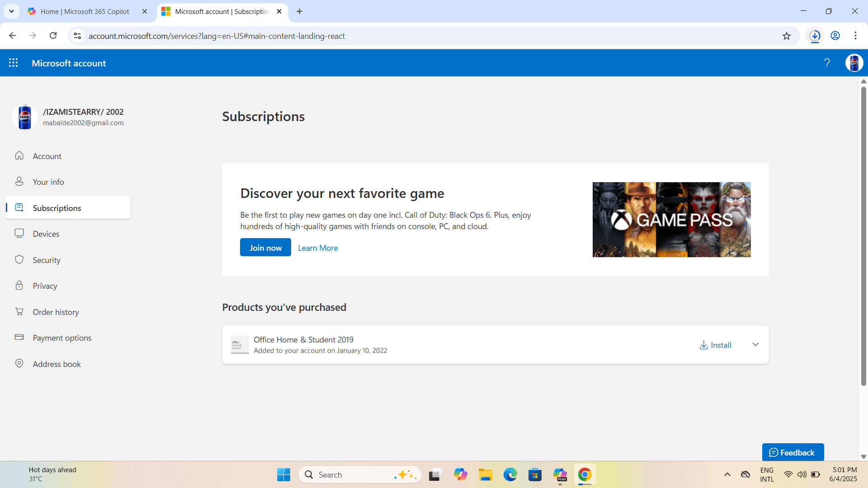Bookmark this page with the star icon
This screenshot has height=488, width=868.
pyautogui.click(x=787, y=36)
